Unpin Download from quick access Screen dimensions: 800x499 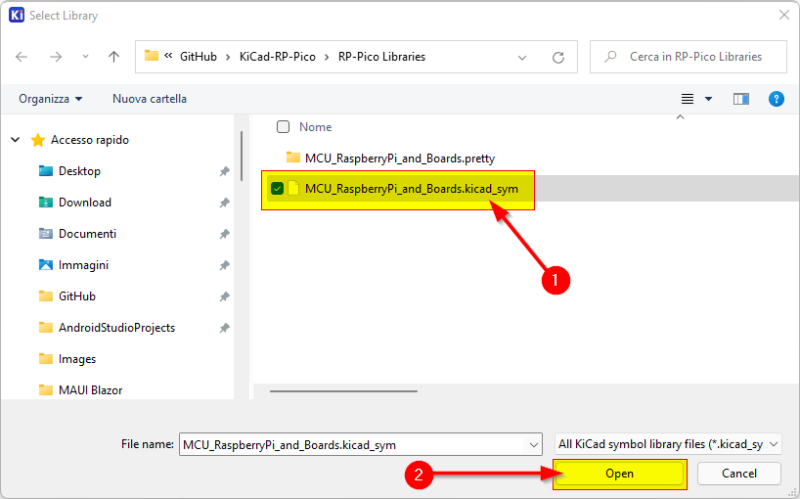(224, 203)
